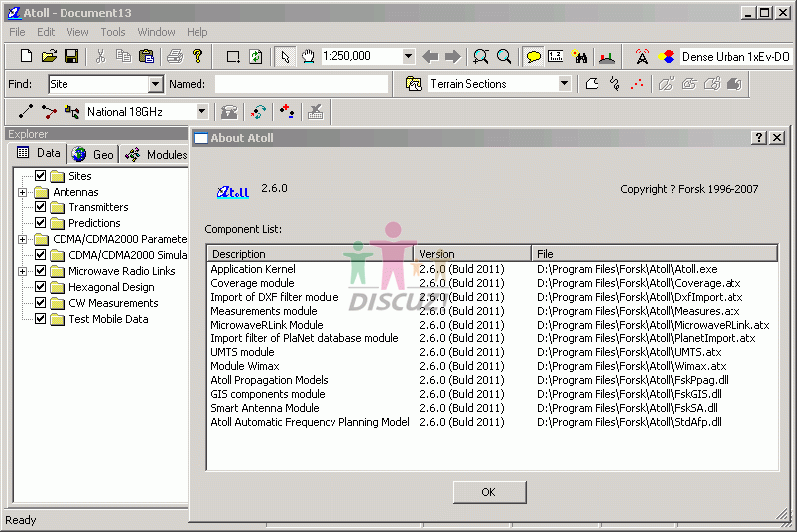The image size is (797, 532).
Task: Click OK in About Atoll dialog
Action: point(488,492)
